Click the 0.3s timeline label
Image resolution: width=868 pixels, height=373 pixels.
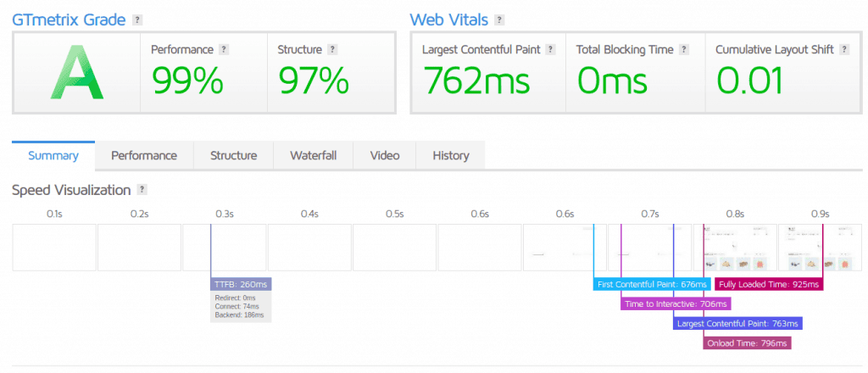click(224, 214)
